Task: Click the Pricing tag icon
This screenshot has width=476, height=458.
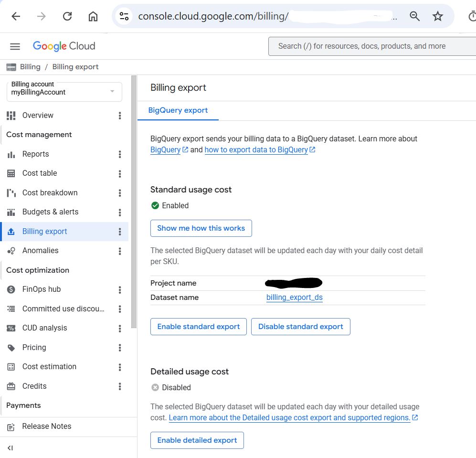Action: (x=11, y=348)
